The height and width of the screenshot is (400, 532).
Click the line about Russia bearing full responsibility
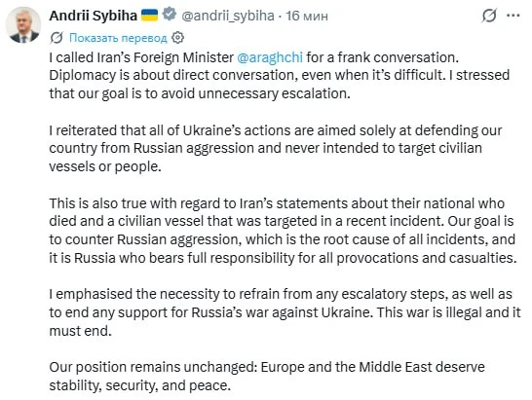[283, 258]
